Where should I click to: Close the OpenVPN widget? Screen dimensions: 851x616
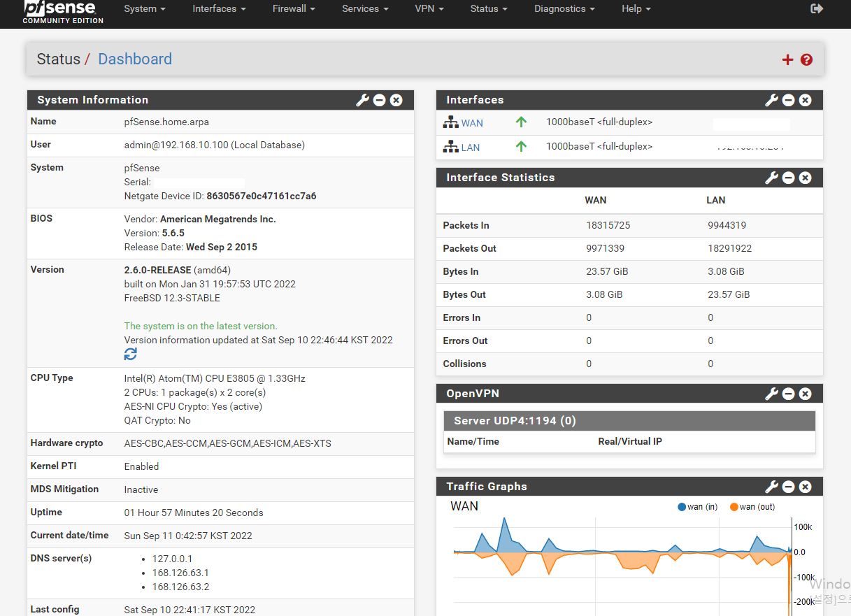coord(806,394)
